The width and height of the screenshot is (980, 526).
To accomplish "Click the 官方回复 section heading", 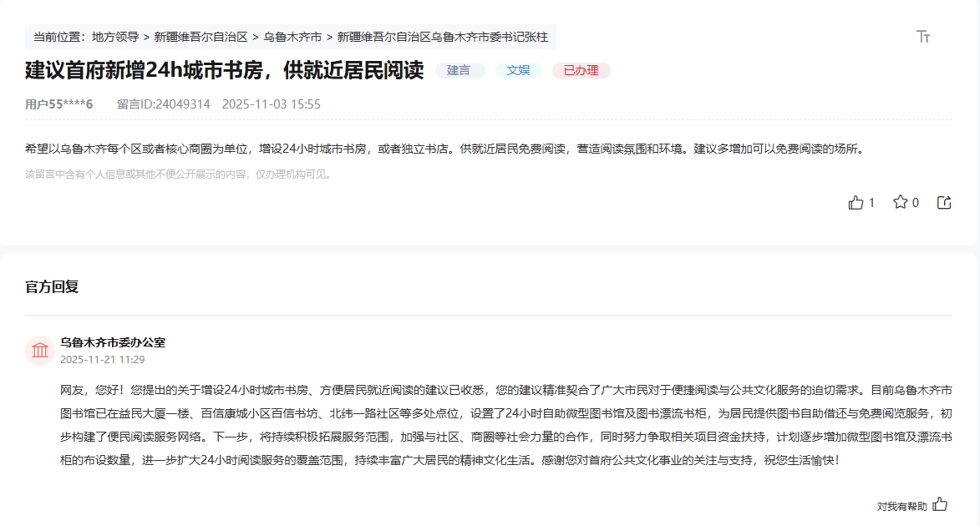I will [52, 287].
